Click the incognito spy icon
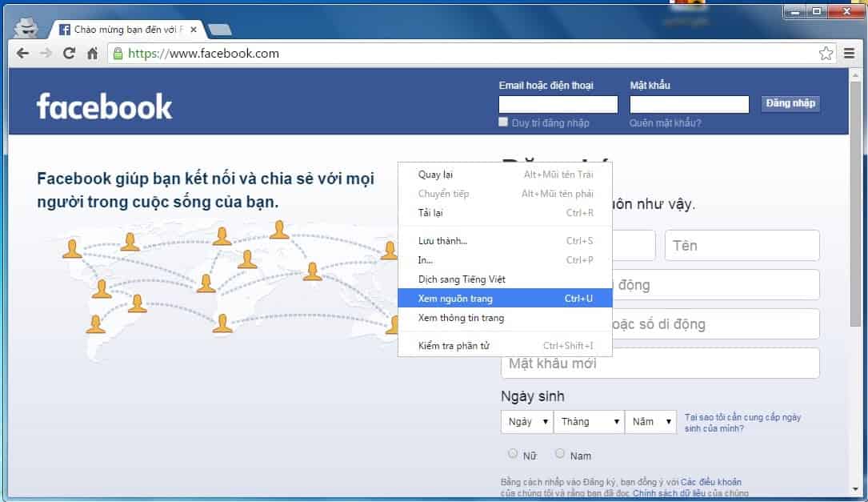 (x=26, y=26)
